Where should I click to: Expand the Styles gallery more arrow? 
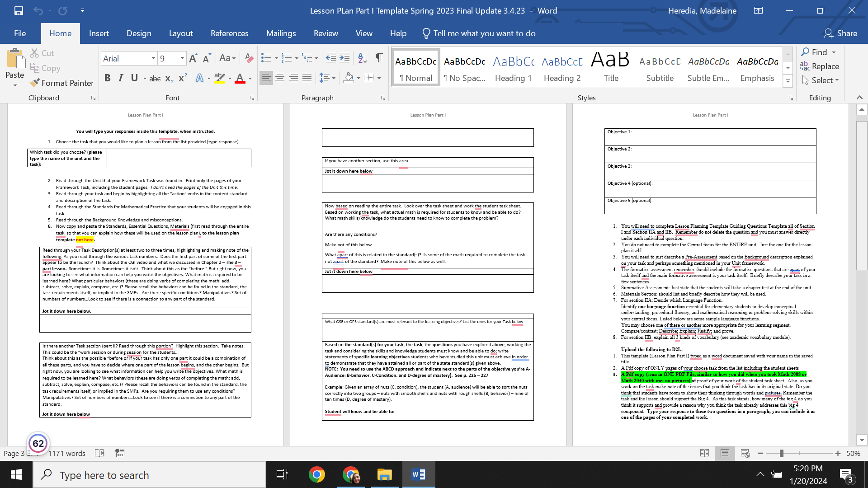788,81
